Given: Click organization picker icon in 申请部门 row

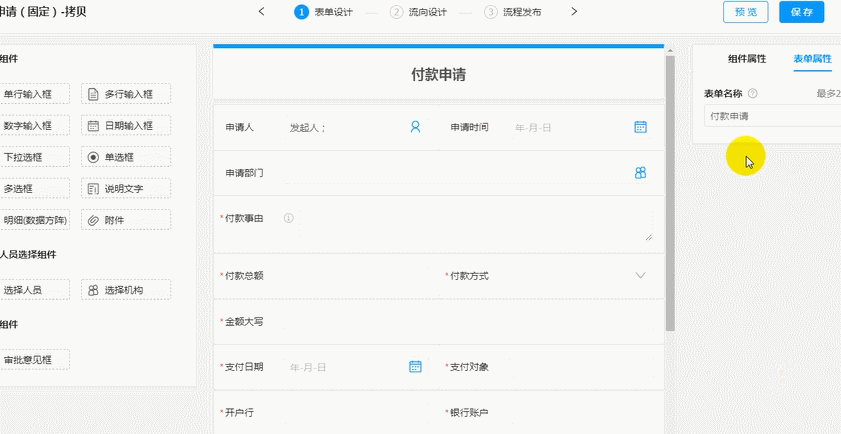Looking at the screenshot, I should point(640,173).
